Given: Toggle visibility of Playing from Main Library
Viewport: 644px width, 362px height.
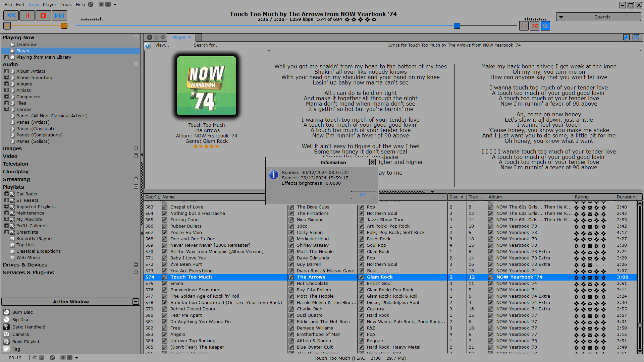Looking at the screenshot, I should point(7,57).
